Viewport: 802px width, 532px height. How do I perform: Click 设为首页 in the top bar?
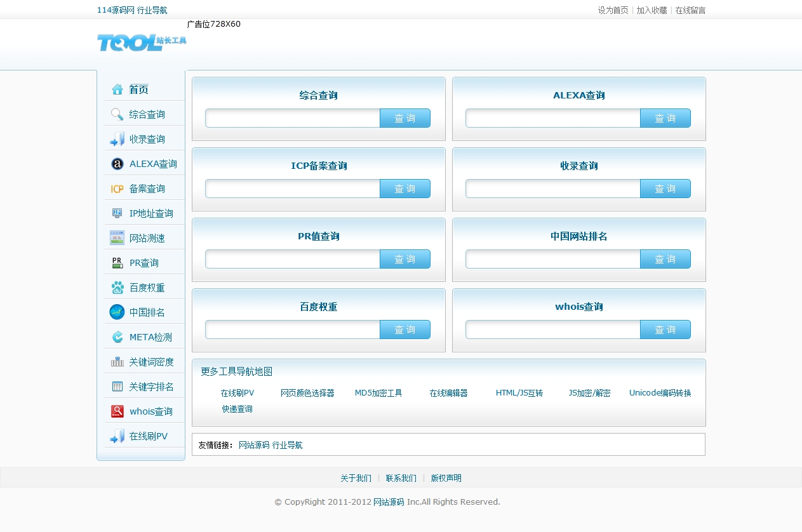point(613,10)
